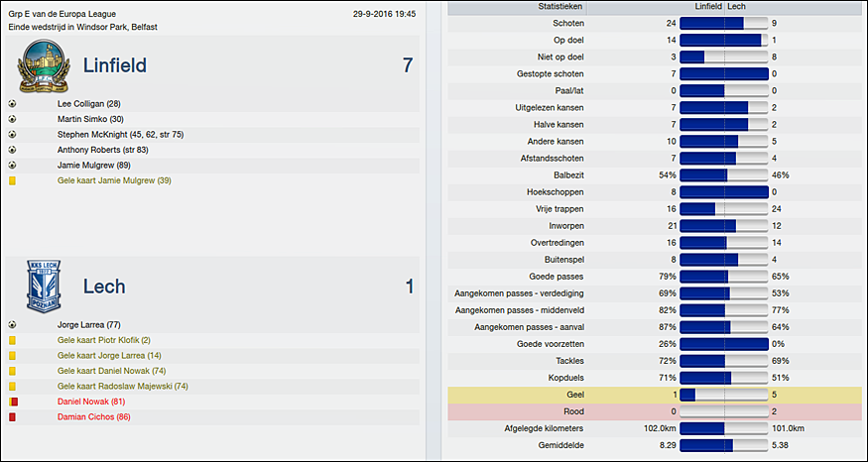The width and height of the screenshot is (868, 462).
Task: Open the Lech team name link
Action: pos(103,287)
